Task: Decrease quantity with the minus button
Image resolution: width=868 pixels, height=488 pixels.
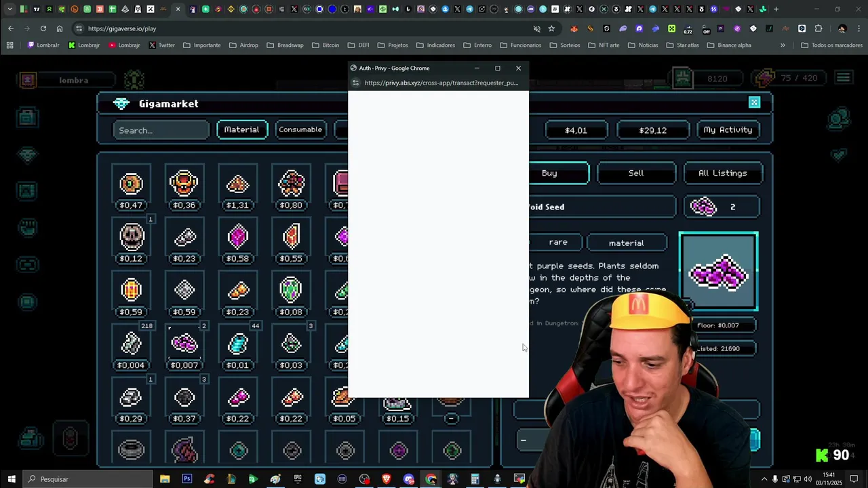Action: (523, 440)
